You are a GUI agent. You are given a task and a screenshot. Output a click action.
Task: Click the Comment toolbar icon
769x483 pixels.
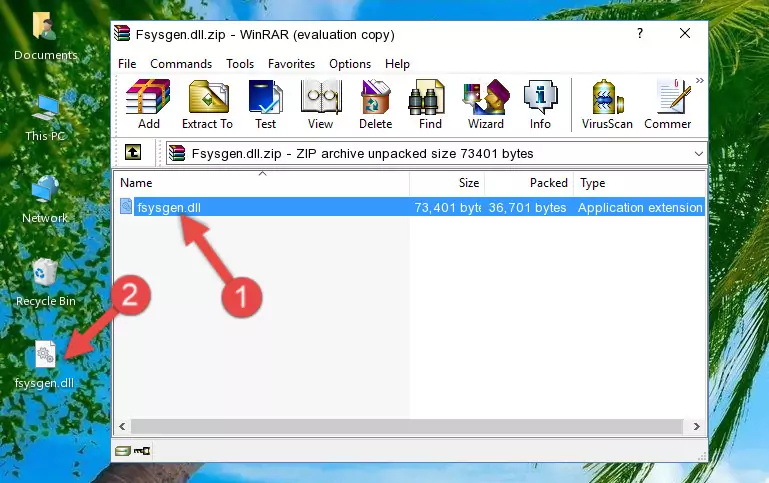coord(668,104)
